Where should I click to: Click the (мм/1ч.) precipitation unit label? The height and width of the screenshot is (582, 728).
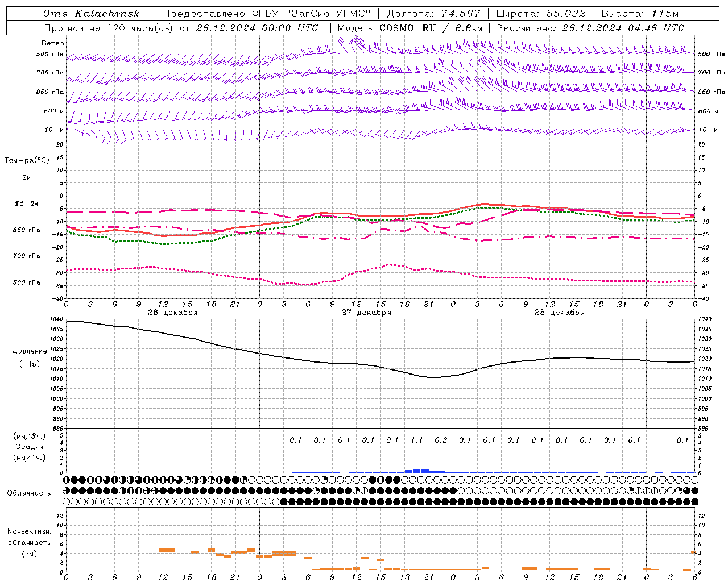click(30, 458)
